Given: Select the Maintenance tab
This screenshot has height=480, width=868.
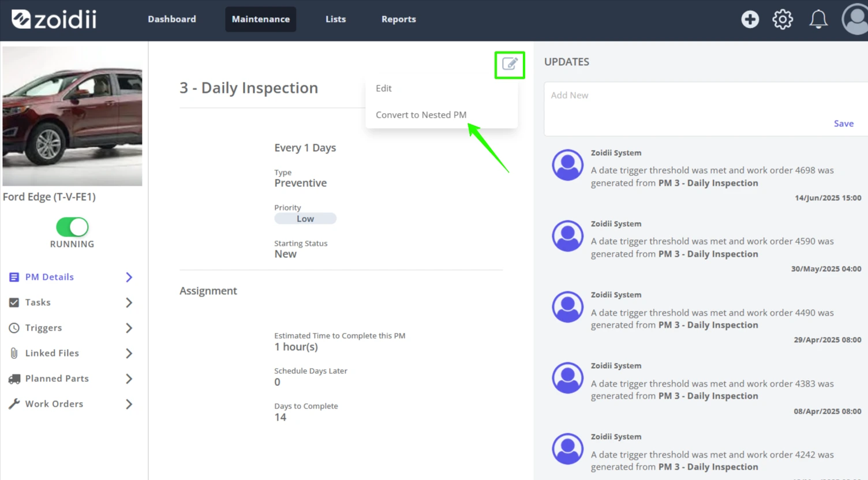Looking at the screenshot, I should [x=261, y=19].
